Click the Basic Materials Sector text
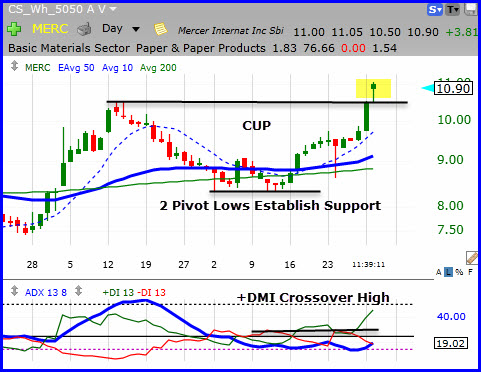Viewport: 481px width, 372px height. pos(69,48)
